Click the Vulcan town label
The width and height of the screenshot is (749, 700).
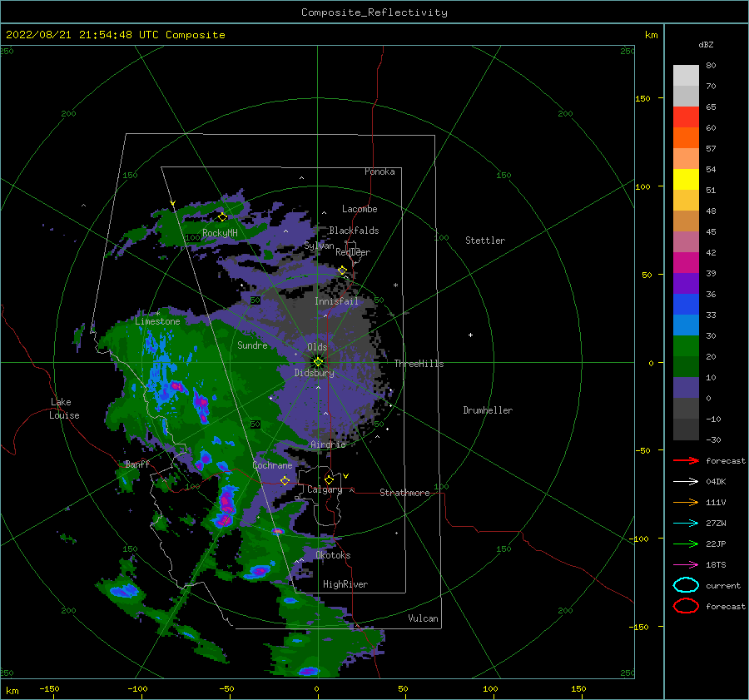423,618
